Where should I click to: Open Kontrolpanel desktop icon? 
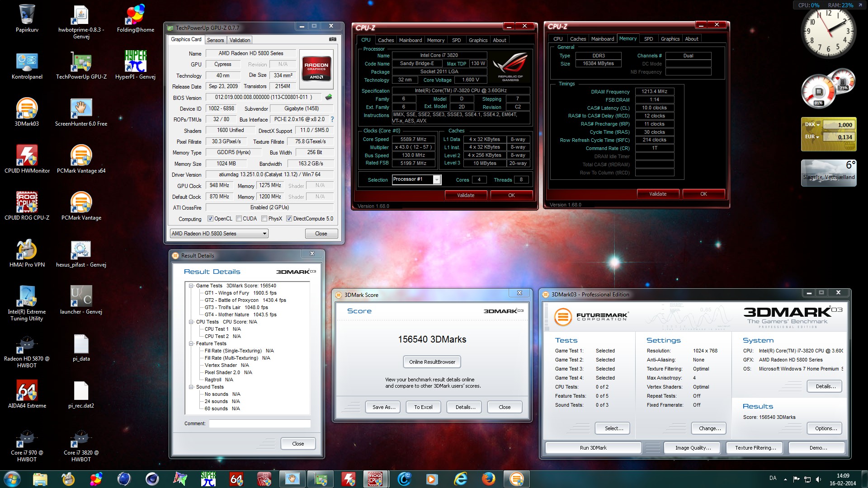click(x=27, y=66)
